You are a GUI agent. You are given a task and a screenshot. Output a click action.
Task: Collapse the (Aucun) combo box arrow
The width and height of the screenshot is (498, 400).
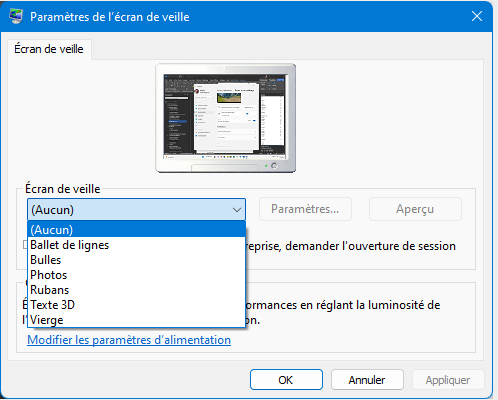tap(237, 210)
